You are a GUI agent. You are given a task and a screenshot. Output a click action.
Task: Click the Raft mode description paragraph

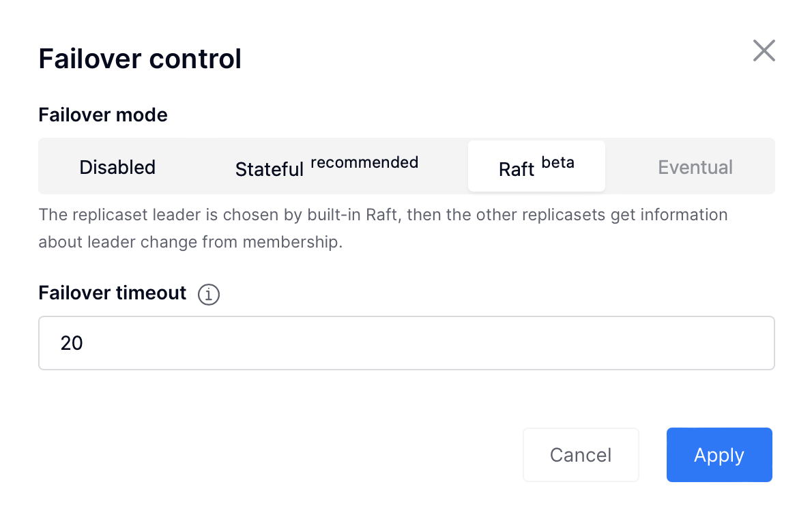[x=383, y=228]
